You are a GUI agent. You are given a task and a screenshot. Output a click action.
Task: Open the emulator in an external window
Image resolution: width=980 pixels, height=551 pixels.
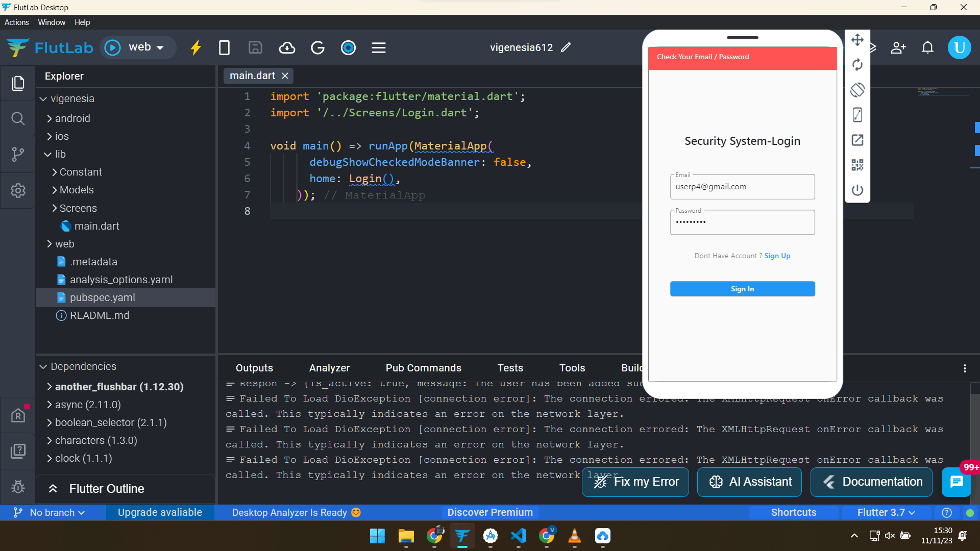click(x=857, y=140)
